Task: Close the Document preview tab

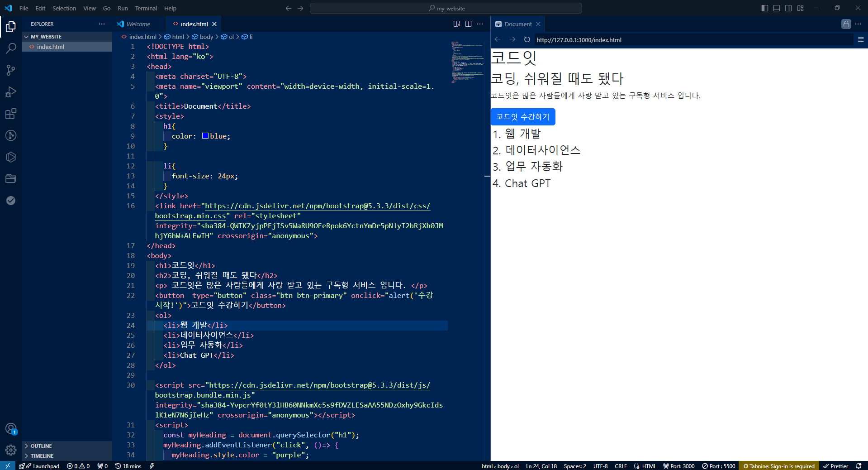Action: 538,24
